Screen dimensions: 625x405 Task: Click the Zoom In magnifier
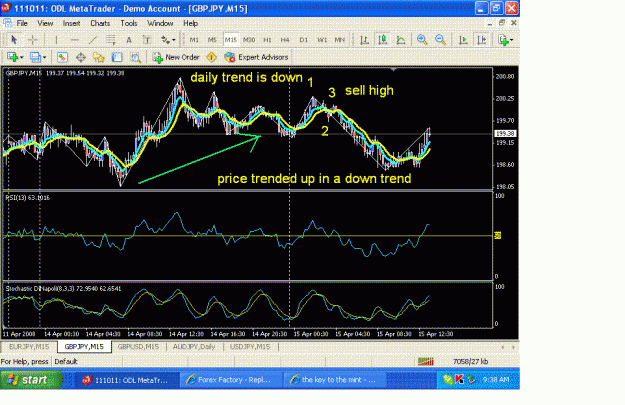tap(422, 40)
